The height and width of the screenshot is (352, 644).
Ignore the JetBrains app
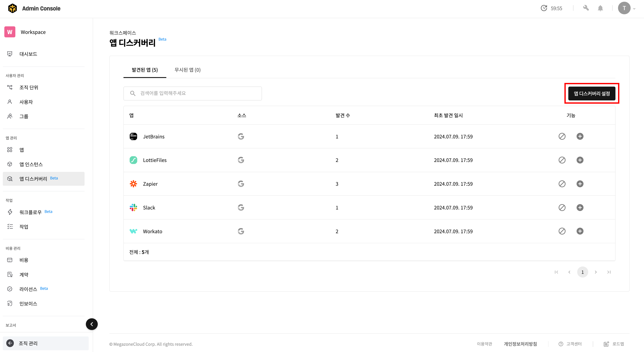coord(562,136)
